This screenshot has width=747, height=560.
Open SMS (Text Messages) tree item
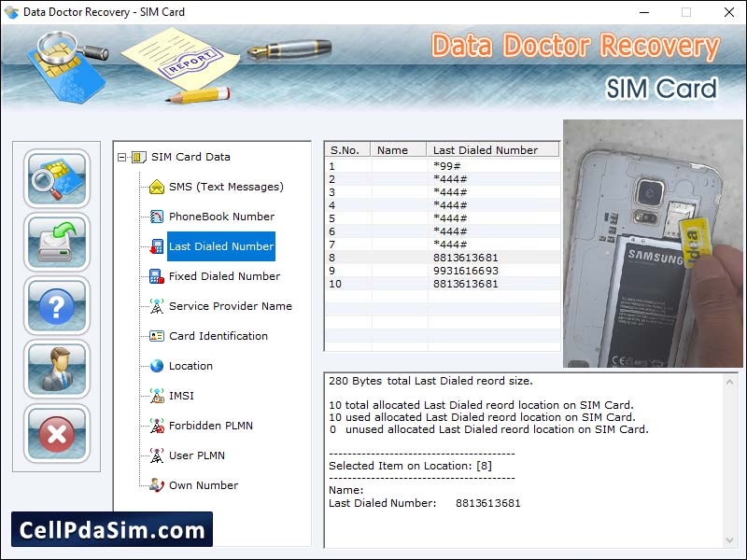[226, 187]
